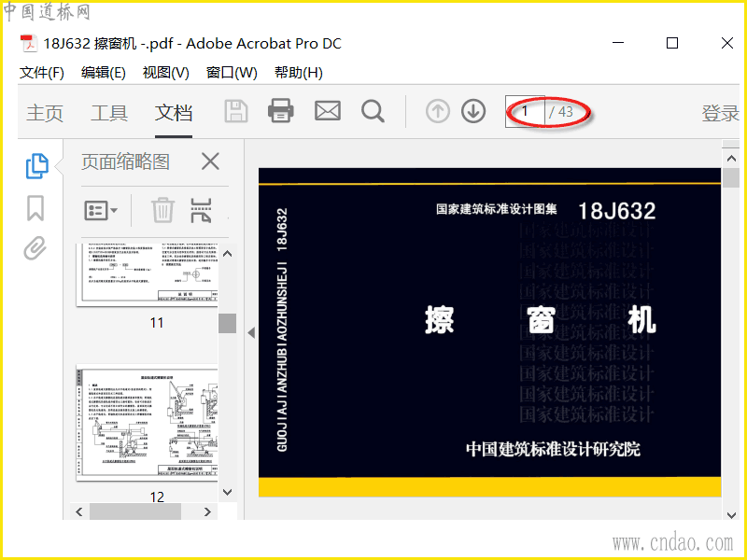Click thumbnail page label '12'
Viewport: 747px width, 560px height.
click(157, 497)
